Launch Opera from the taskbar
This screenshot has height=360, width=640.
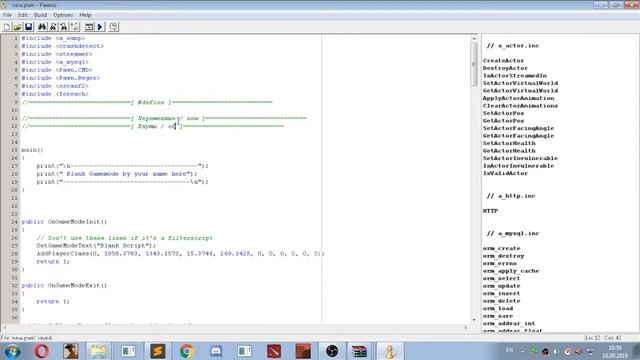(41, 351)
